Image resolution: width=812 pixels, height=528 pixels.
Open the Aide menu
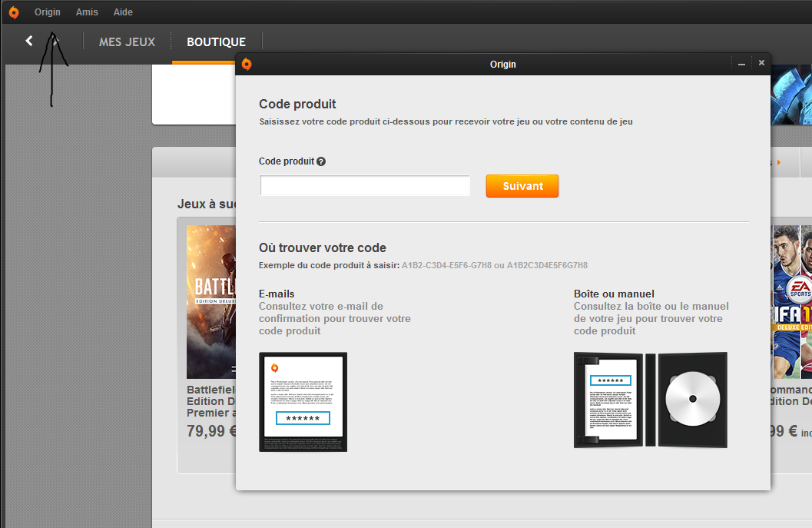coord(123,12)
